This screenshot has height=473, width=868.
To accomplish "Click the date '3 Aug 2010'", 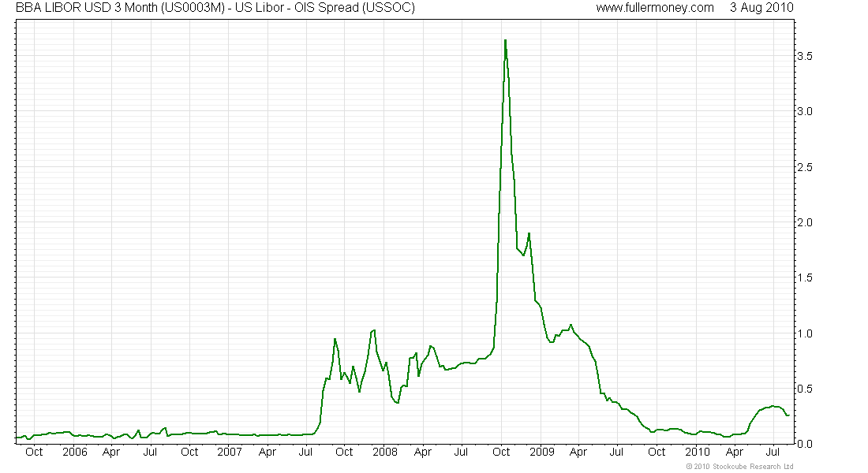I will click(761, 8).
